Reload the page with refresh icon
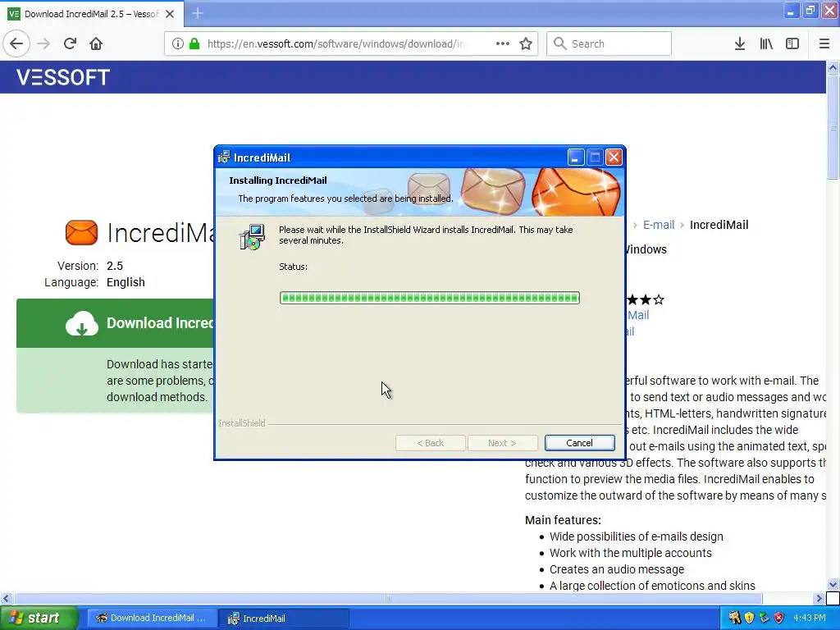840x630 pixels. 71,43
